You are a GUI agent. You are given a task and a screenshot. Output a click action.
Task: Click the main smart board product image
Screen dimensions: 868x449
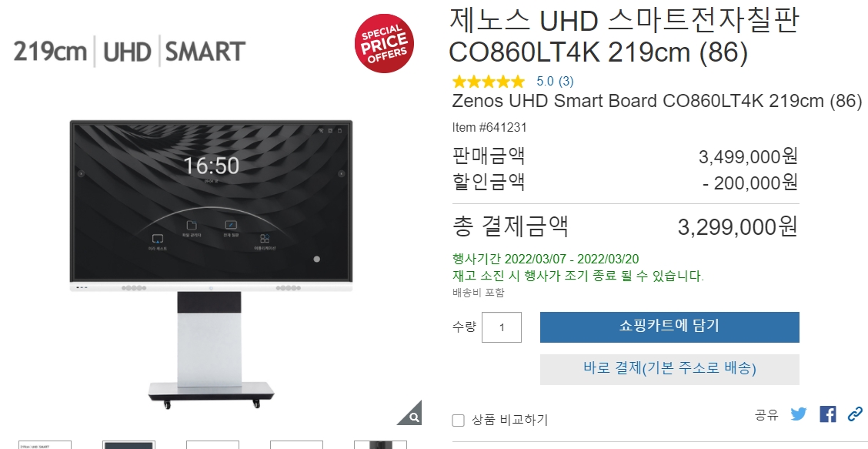211,264
